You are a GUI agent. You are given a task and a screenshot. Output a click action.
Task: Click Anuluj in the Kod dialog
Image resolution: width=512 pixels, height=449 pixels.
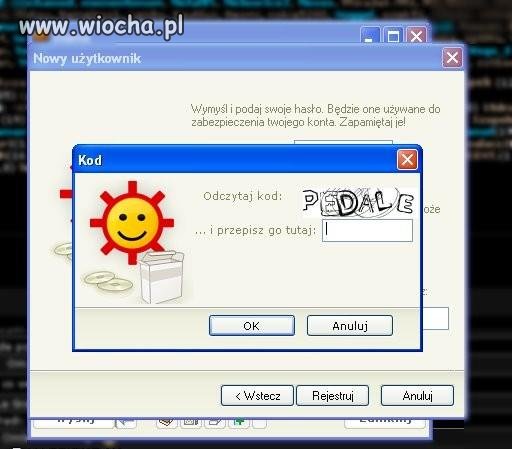[x=350, y=326]
